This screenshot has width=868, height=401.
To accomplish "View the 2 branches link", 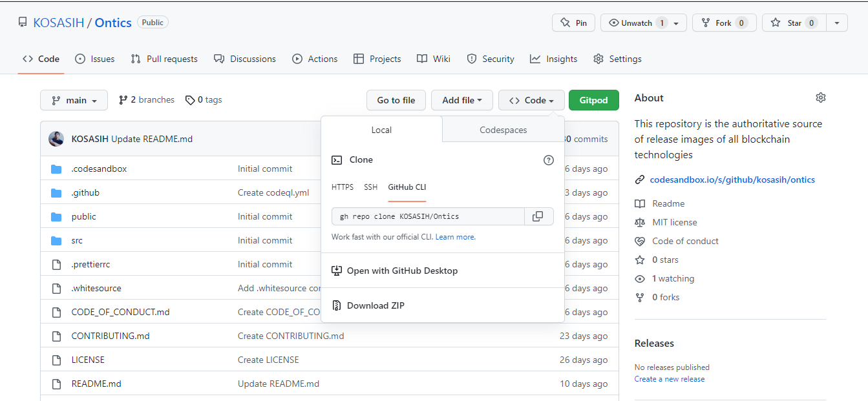I will pos(147,100).
